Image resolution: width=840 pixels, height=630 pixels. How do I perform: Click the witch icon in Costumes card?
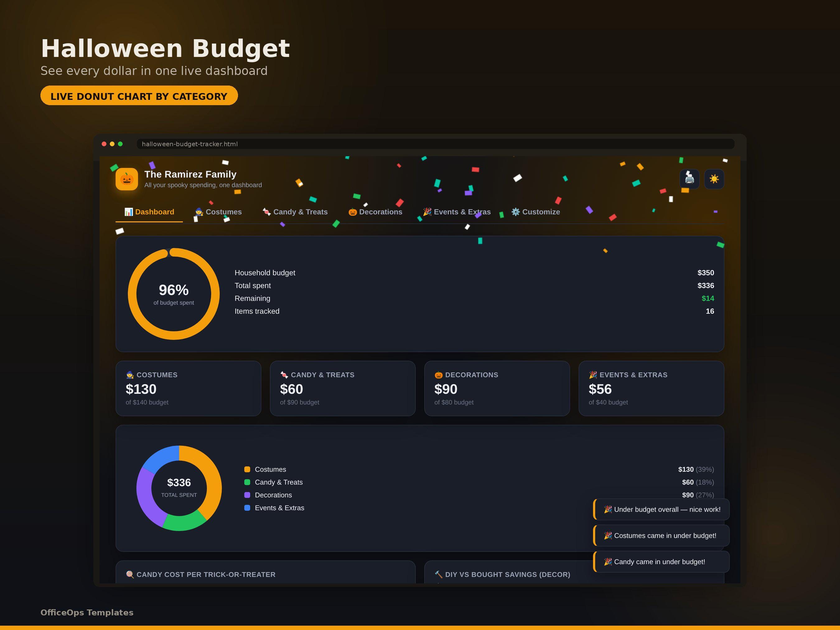130,375
